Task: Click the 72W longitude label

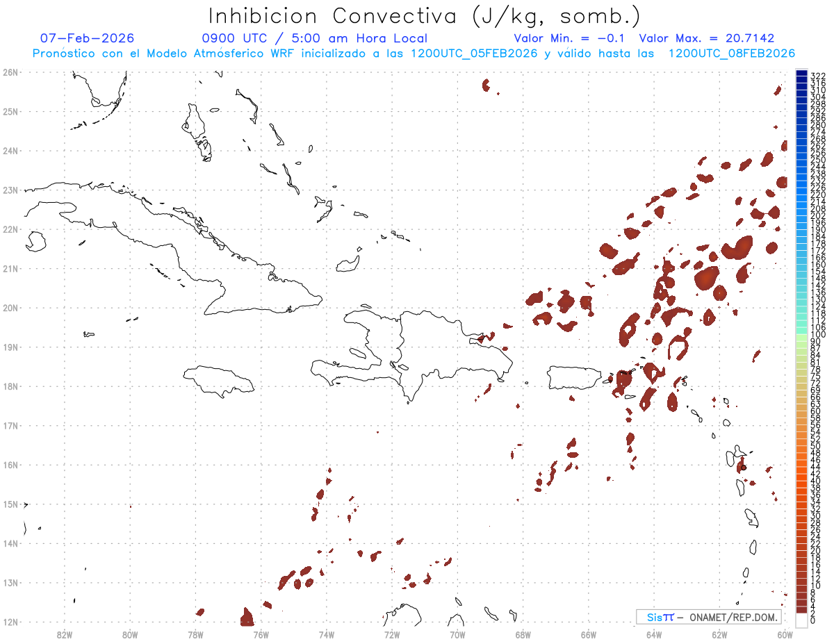Action: tap(392, 634)
